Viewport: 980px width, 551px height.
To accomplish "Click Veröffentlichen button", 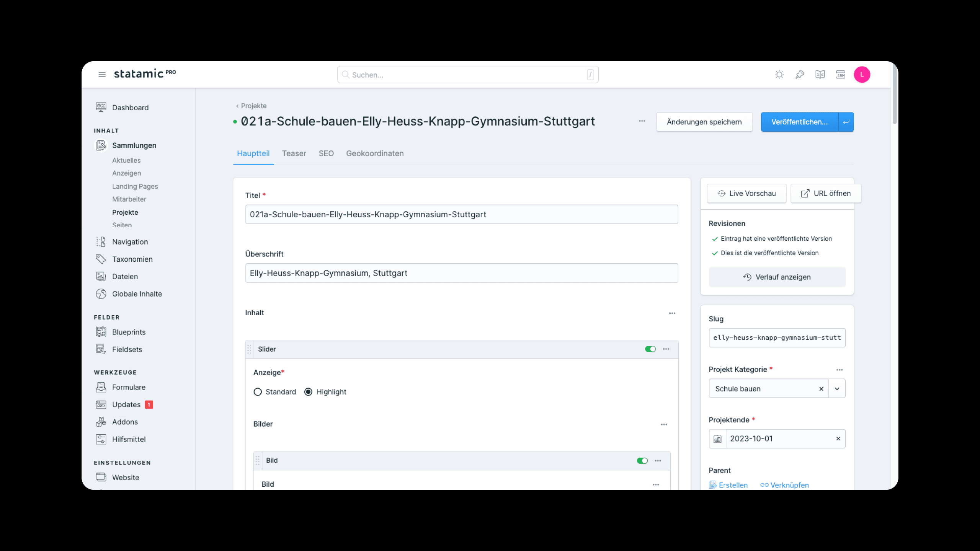I will 799,122.
